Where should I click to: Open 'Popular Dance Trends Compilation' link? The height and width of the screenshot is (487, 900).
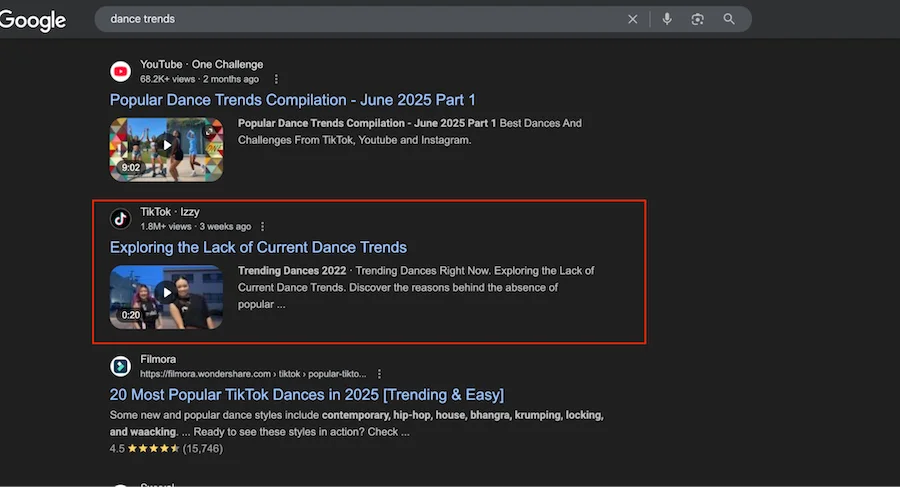293,100
